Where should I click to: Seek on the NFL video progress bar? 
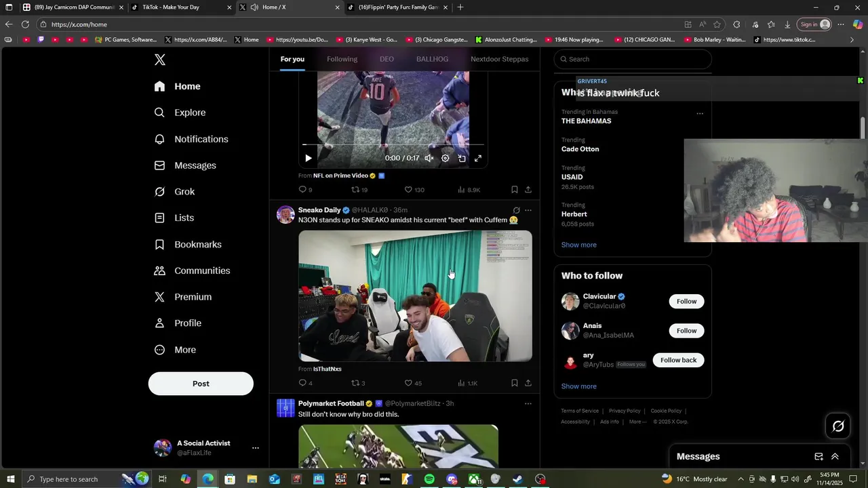393,144
